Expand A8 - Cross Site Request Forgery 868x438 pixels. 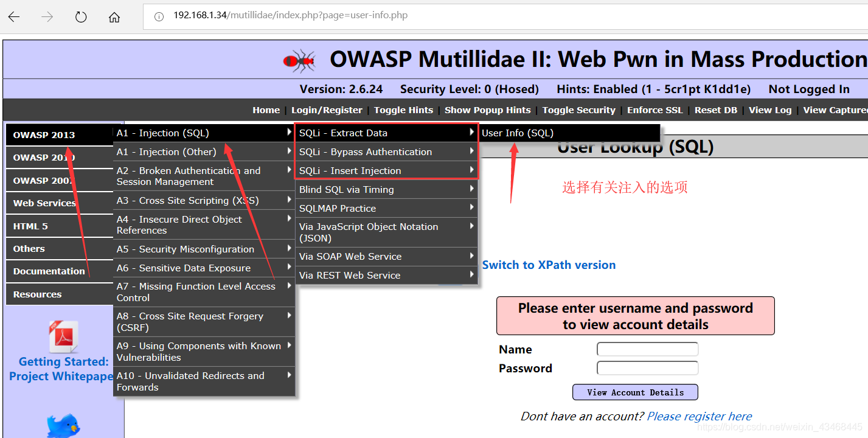tap(204, 322)
